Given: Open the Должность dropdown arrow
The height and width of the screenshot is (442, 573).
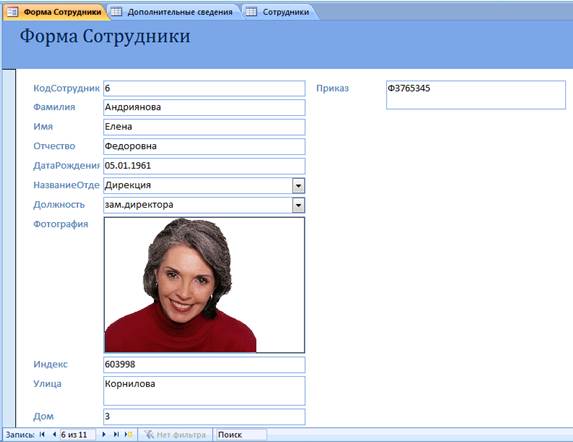Looking at the screenshot, I should coord(298,205).
